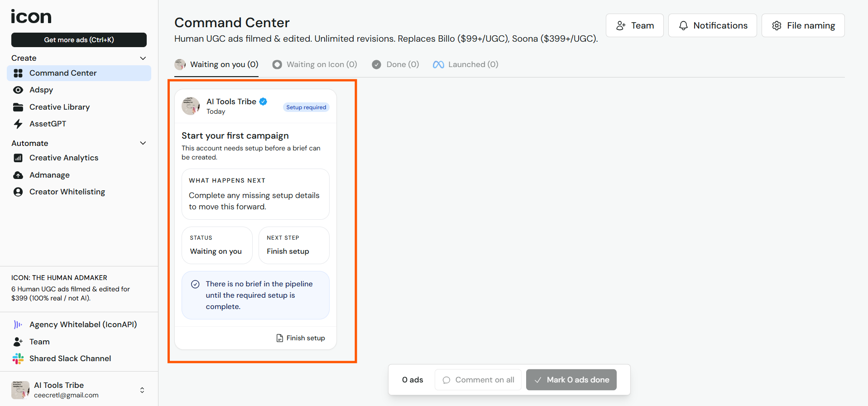Viewport: 868px width, 406px height.
Task: Switch to Launched (0) tab
Action: (x=465, y=64)
